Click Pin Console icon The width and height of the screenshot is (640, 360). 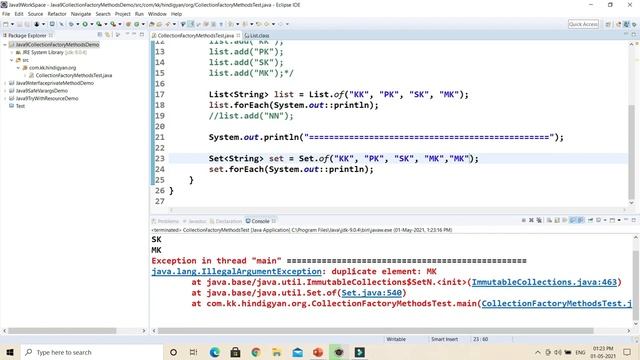590,220
